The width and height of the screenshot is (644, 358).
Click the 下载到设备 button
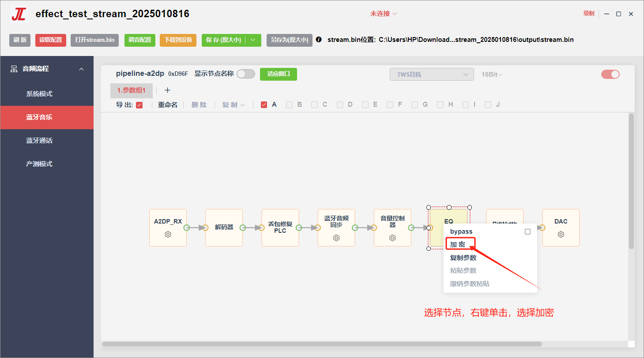tap(178, 40)
